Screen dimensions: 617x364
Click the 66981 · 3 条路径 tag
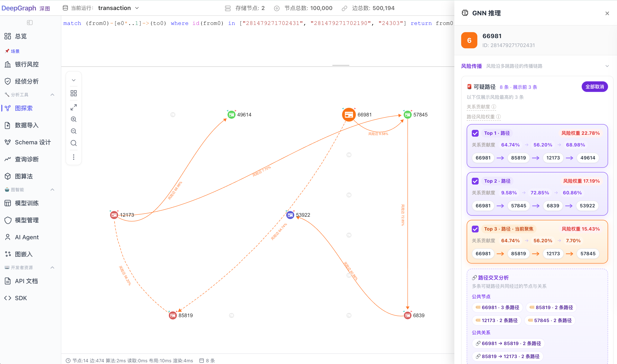coord(497,307)
